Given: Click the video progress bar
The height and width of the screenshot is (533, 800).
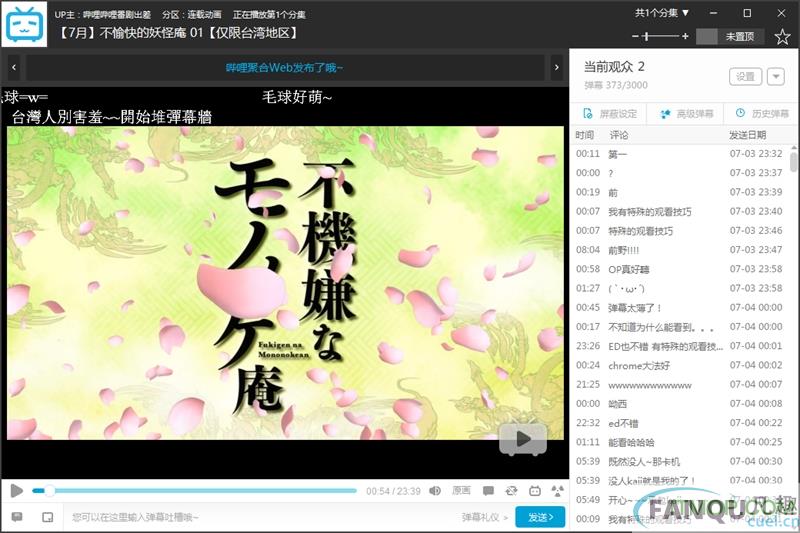Looking at the screenshot, I should pos(194,491).
